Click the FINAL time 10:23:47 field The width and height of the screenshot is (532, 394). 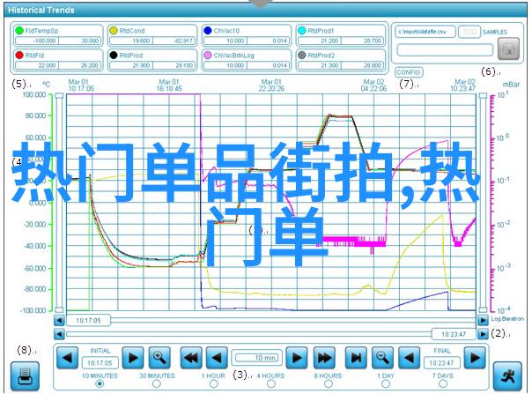tap(441, 363)
